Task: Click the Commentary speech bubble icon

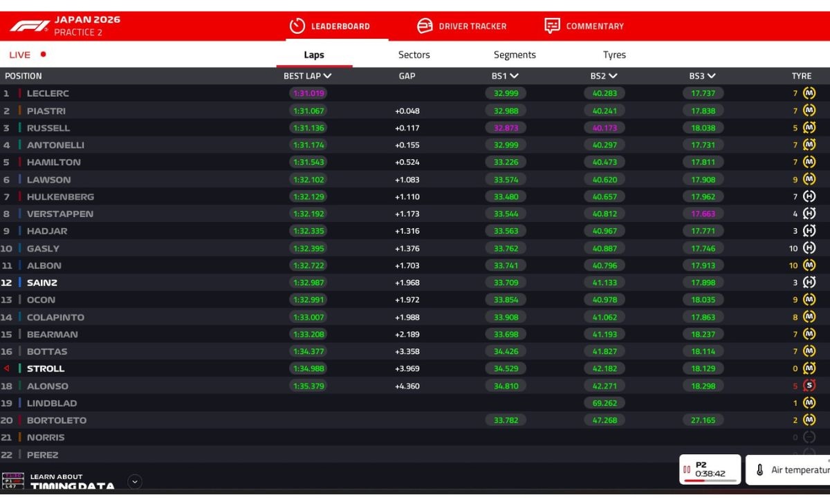Action: [x=551, y=26]
